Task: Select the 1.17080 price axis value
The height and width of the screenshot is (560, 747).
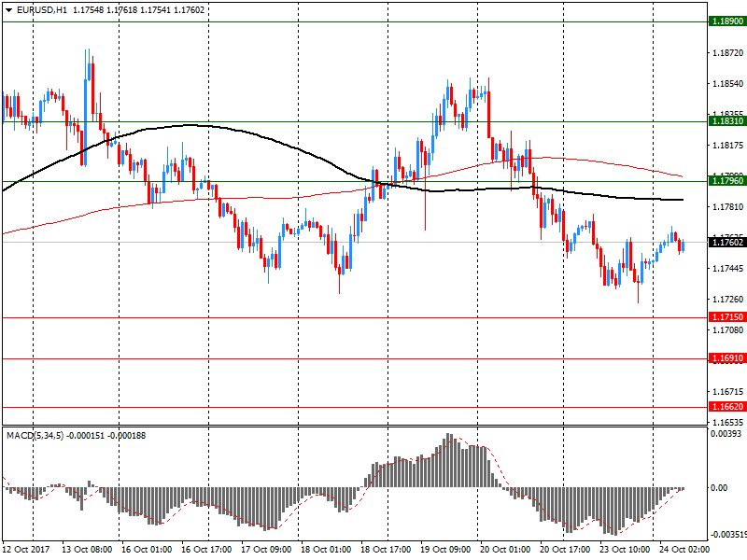Action: [728, 330]
